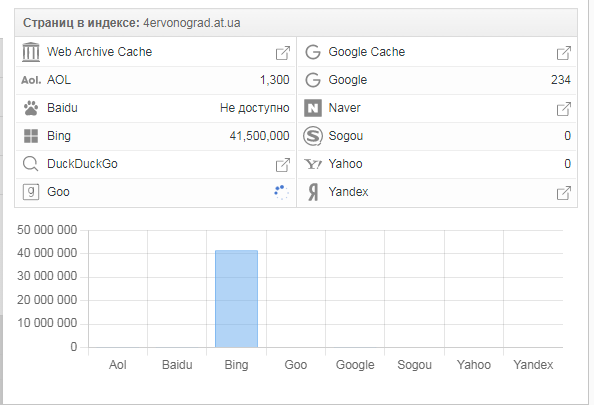Open Google Cache external link icon

(564, 53)
